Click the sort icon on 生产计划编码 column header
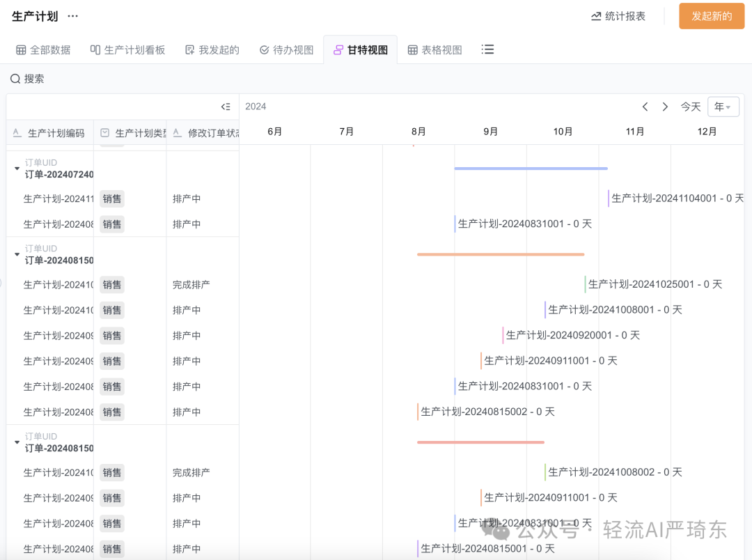Image resolution: width=752 pixels, height=560 pixels. coord(15,133)
